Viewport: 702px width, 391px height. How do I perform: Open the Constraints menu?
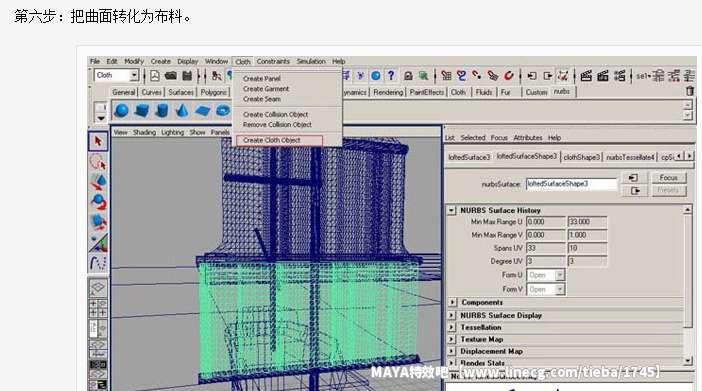273,61
